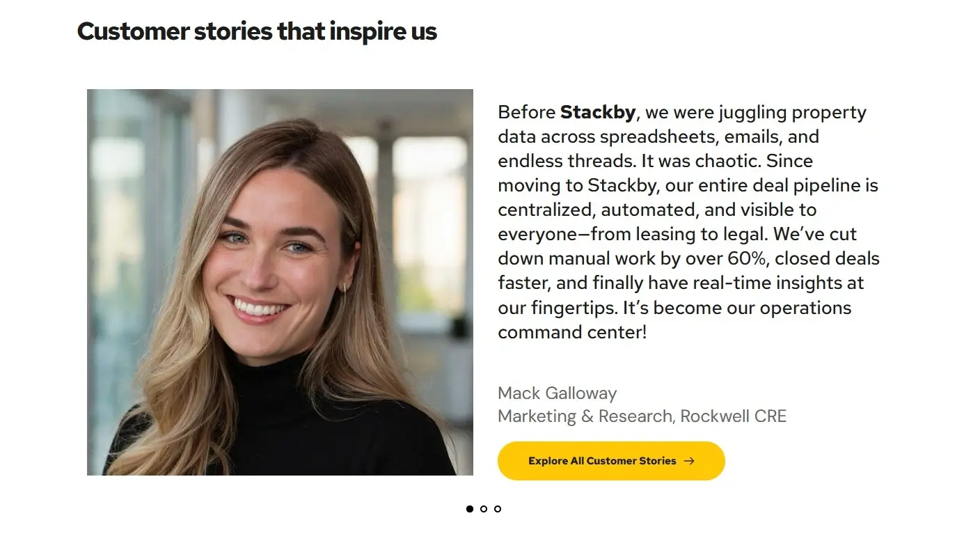Click the filled pagination dot below the testimonial

point(469,509)
